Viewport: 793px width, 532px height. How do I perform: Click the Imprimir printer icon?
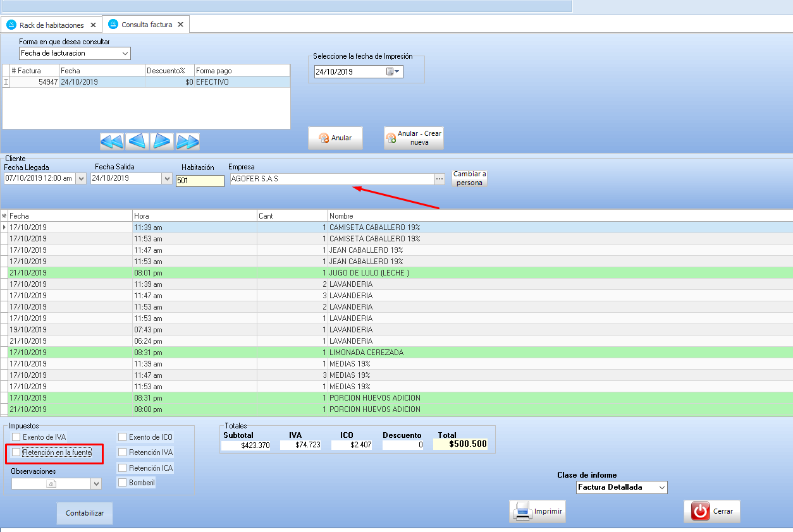click(x=523, y=511)
